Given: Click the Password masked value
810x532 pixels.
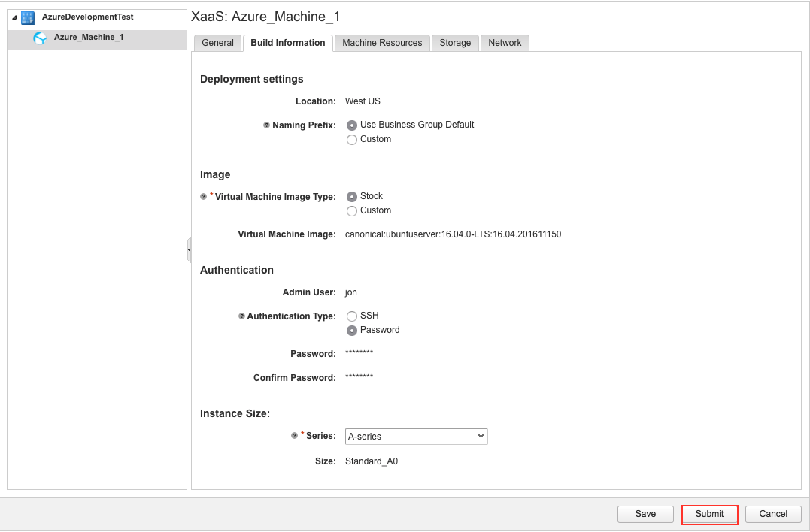Looking at the screenshot, I should coord(359,353).
